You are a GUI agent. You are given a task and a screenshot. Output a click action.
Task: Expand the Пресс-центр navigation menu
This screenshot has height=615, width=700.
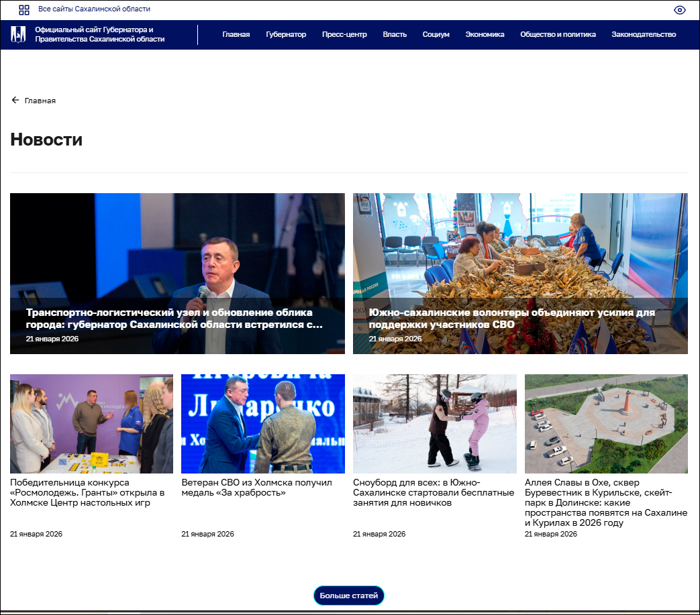coord(344,35)
